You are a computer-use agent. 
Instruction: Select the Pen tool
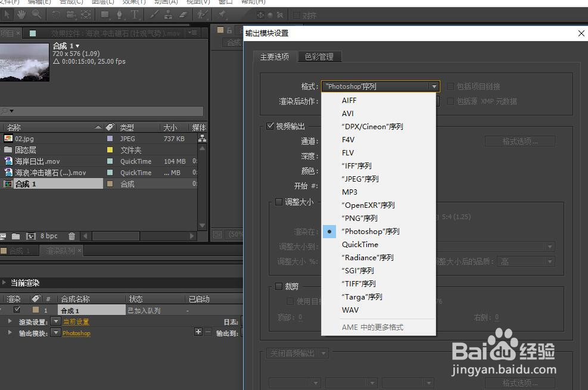coord(120,15)
